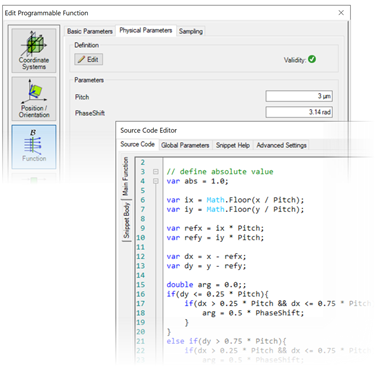
Task: Switch to the Global Parameters tab
Action: coord(185,145)
